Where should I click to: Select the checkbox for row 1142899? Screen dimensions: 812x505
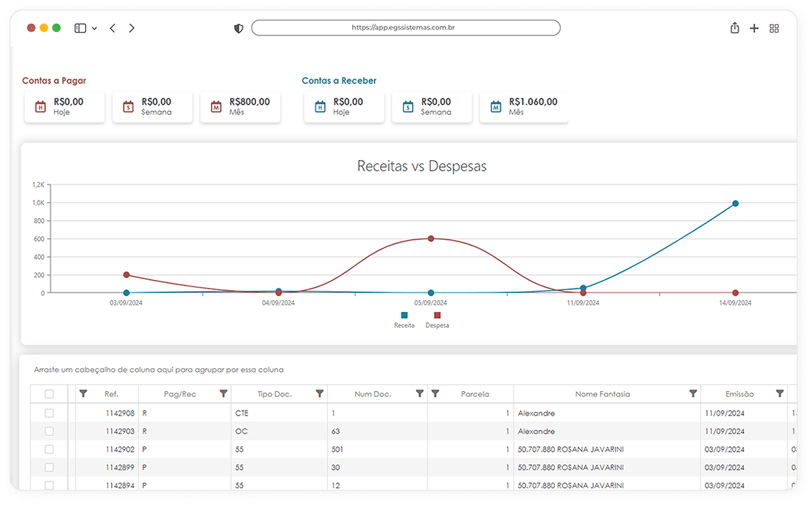[x=49, y=467]
